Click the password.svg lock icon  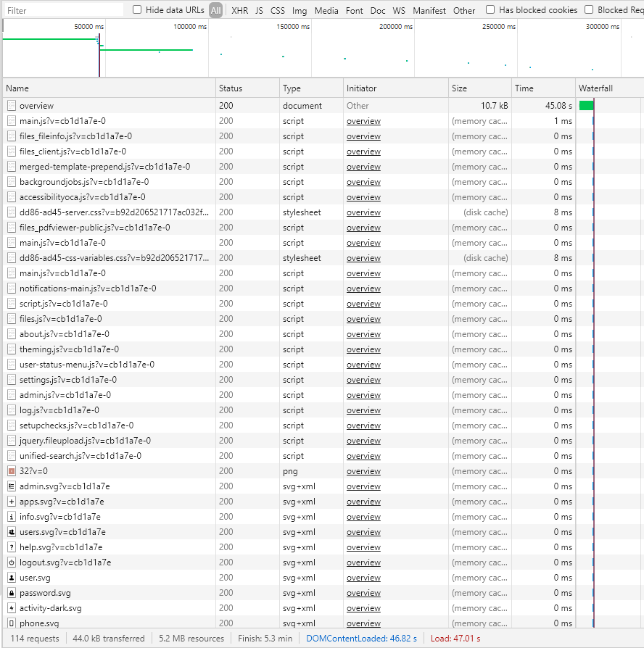(12, 593)
